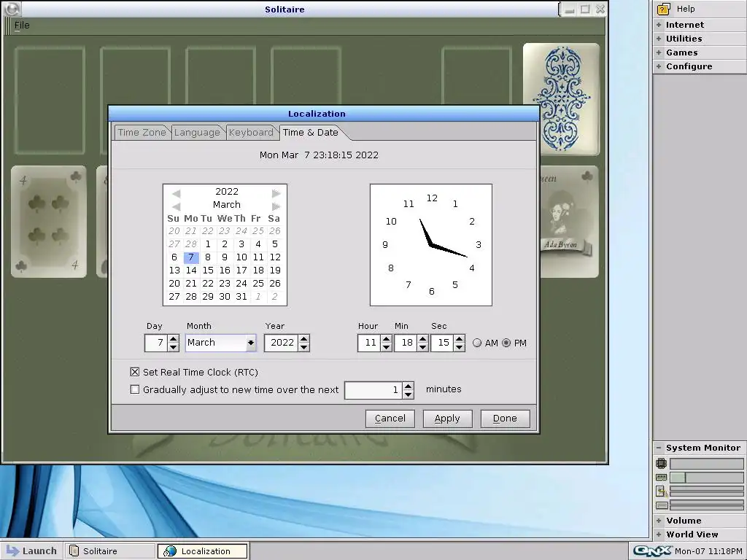Go to previous month in calendar
The height and width of the screenshot is (560, 747).
click(x=177, y=206)
